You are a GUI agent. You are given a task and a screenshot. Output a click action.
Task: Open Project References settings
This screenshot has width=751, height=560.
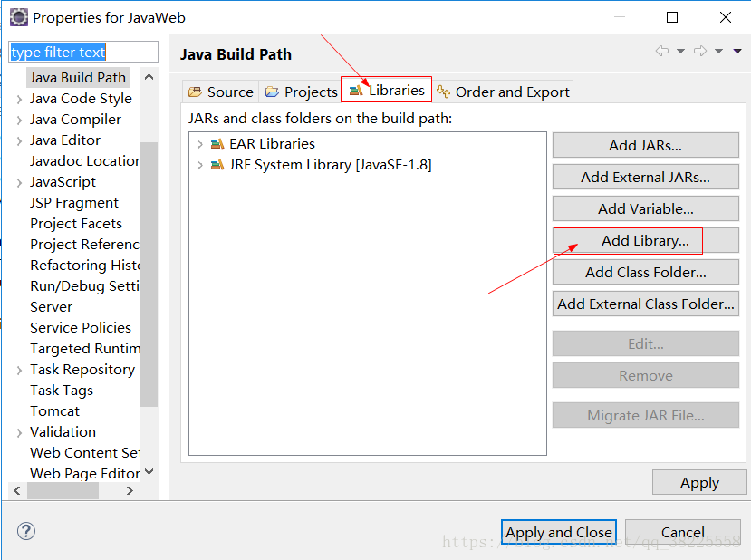[x=85, y=245]
